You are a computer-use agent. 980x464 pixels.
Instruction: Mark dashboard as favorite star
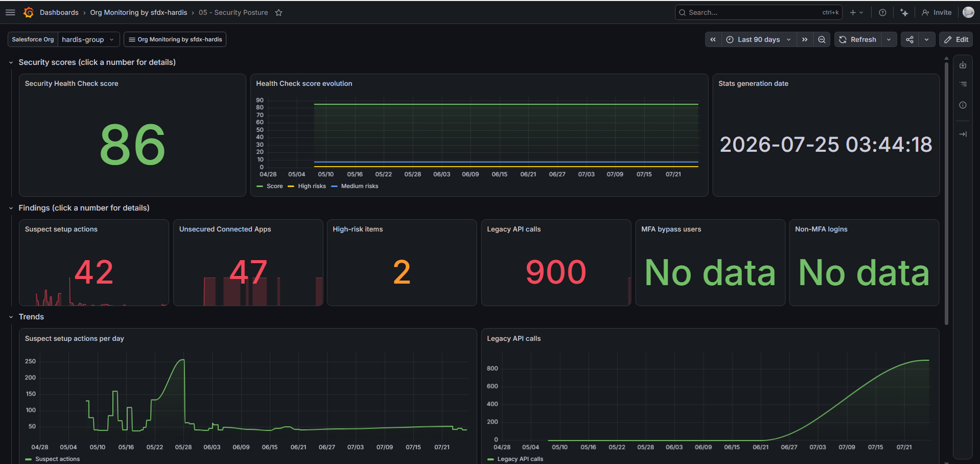click(278, 12)
